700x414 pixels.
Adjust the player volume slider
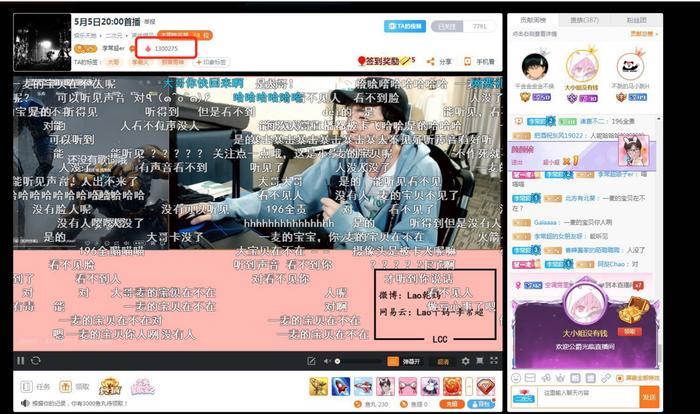pyautogui.click(x=357, y=361)
